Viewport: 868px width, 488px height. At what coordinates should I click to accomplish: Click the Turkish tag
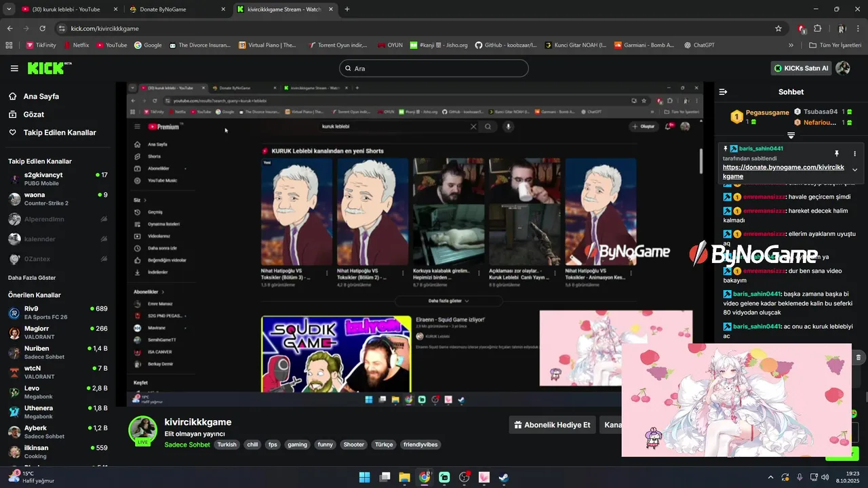point(226,445)
